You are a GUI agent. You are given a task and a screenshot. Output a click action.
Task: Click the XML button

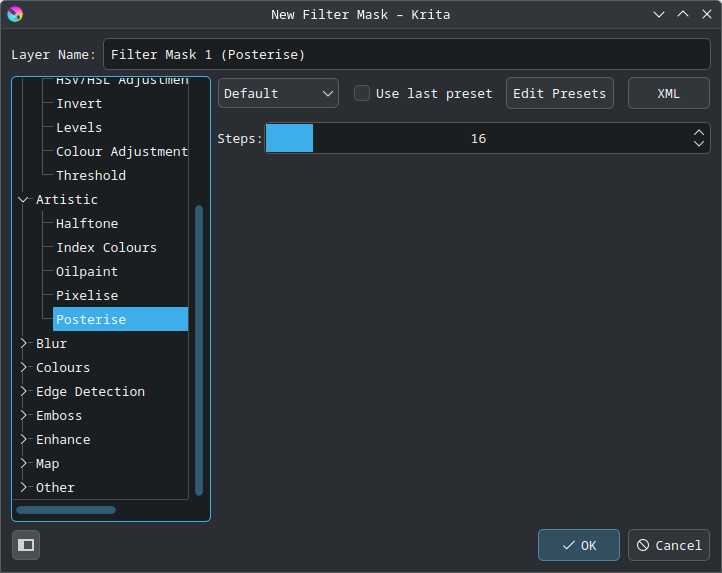tap(668, 93)
